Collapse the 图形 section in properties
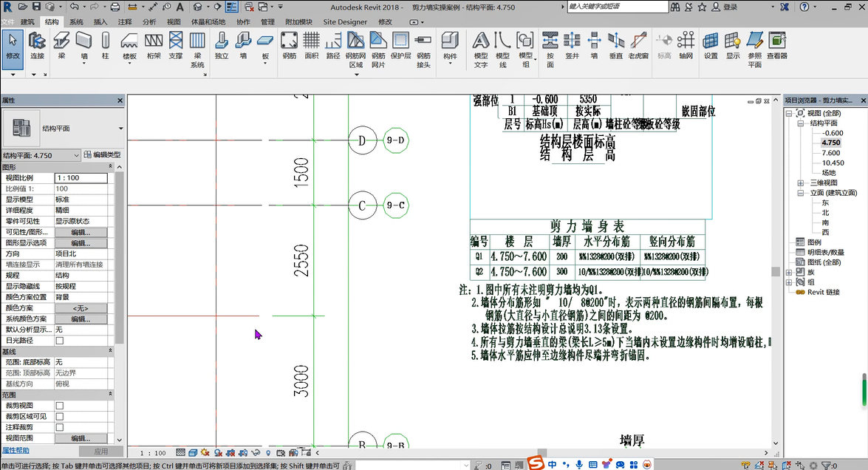 pos(110,166)
